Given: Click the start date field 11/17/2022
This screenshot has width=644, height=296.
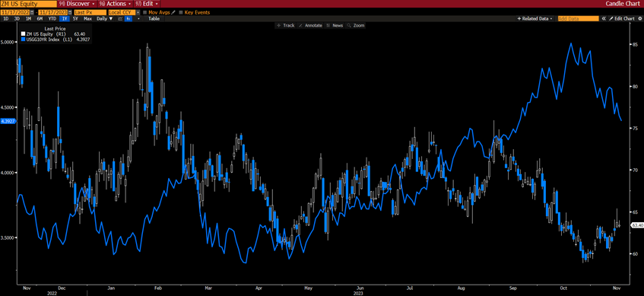Looking at the screenshot, I should [15, 13].
